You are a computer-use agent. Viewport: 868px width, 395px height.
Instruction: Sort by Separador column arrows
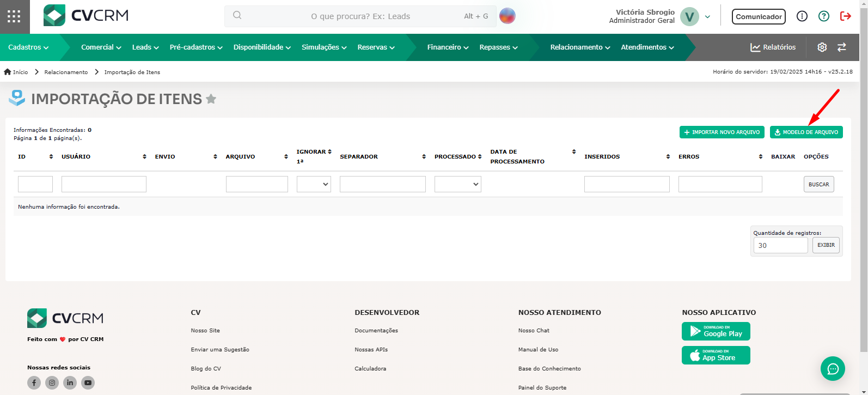tap(424, 156)
